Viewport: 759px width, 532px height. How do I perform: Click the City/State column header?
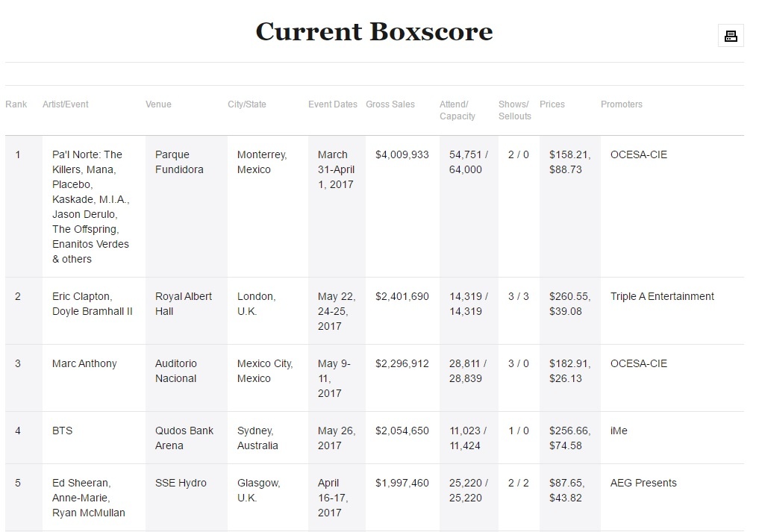[x=247, y=104]
